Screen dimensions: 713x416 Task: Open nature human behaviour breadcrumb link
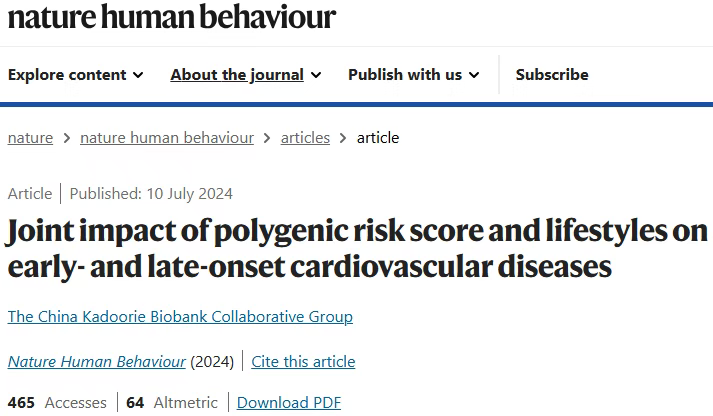coord(167,138)
